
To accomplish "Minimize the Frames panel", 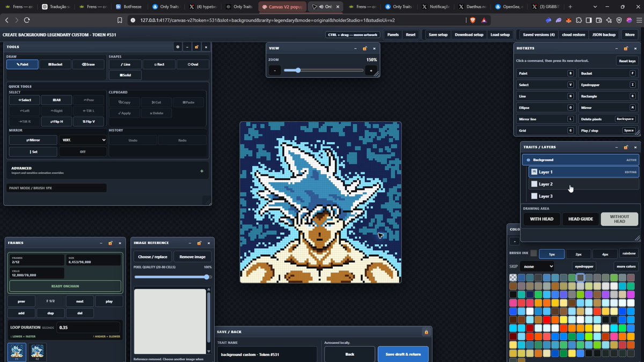I will tap(101, 243).
